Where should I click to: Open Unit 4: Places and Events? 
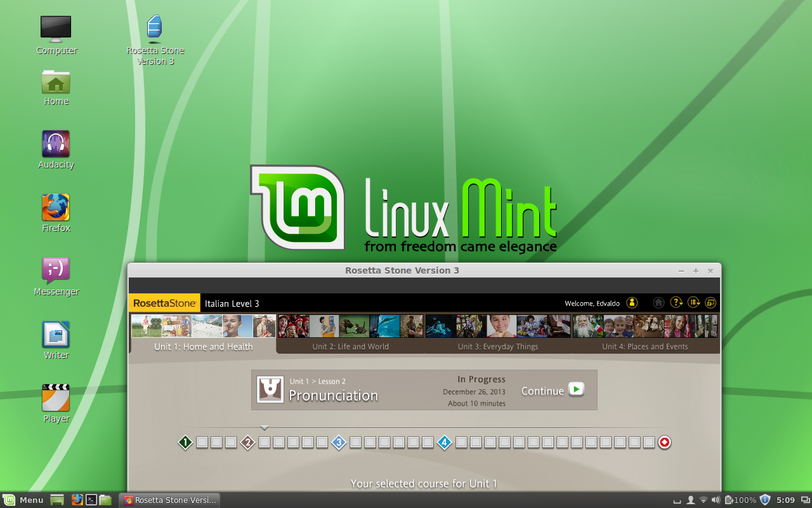pyautogui.click(x=645, y=346)
